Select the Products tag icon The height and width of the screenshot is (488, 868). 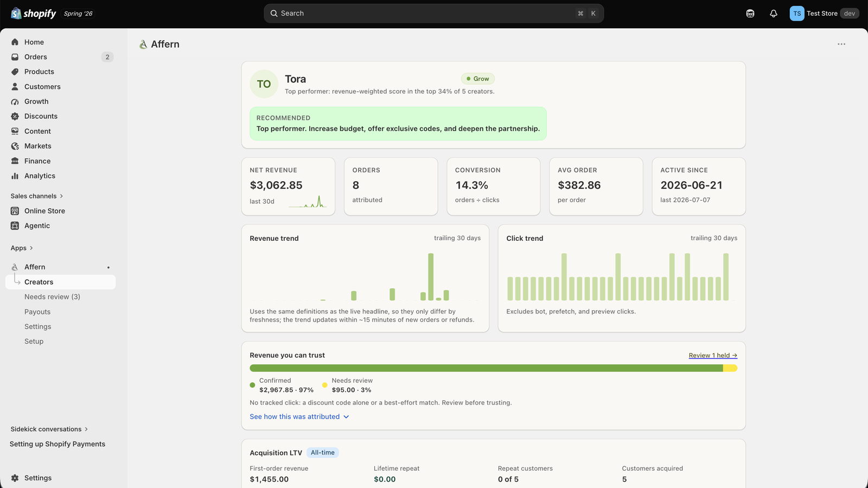[x=15, y=72]
